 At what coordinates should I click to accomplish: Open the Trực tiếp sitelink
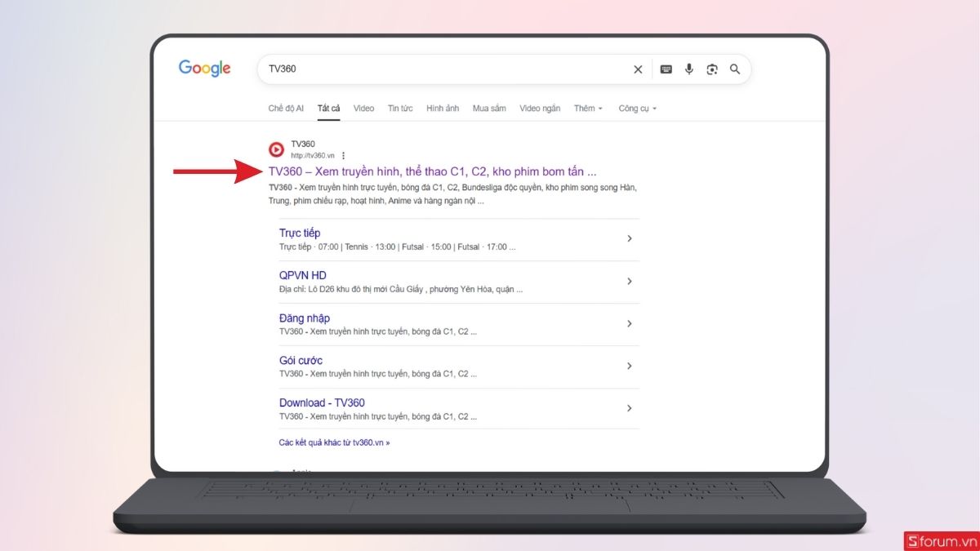tap(300, 233)
